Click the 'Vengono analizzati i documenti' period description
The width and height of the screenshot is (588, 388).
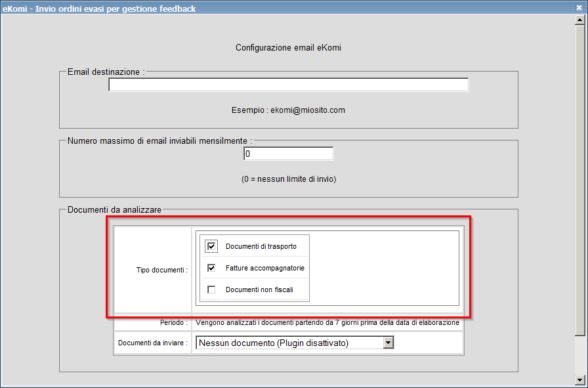point(327,322)
